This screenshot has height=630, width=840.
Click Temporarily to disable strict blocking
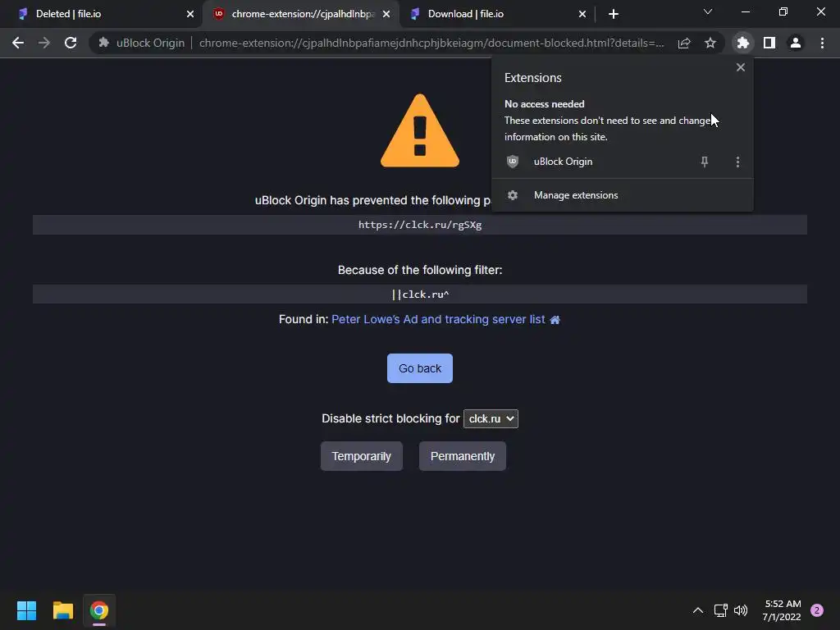362,456
